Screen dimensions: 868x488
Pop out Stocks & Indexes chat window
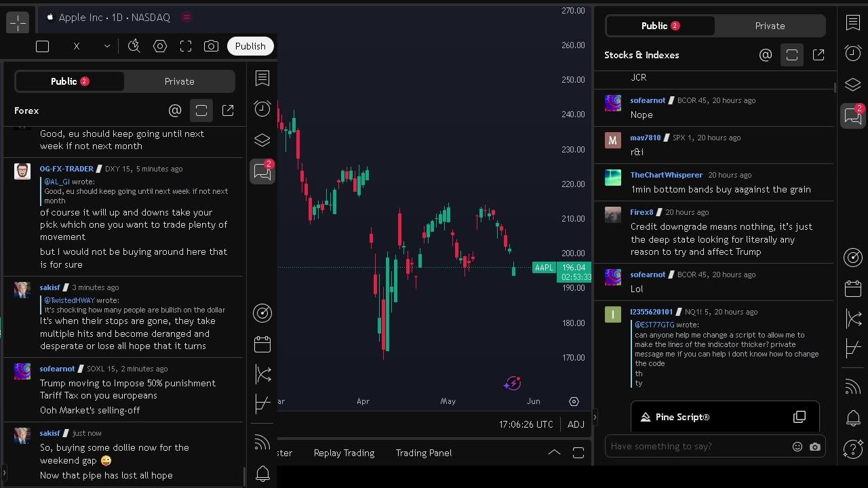tap(818, 55)
